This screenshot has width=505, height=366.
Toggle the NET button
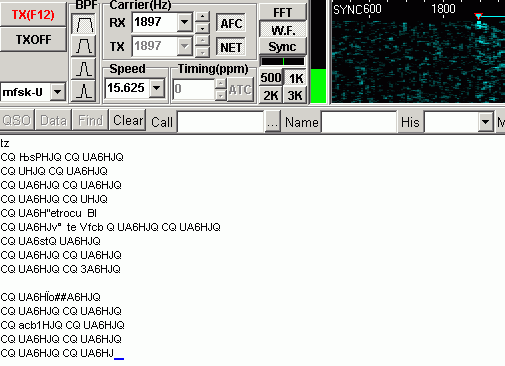point(231,47)
